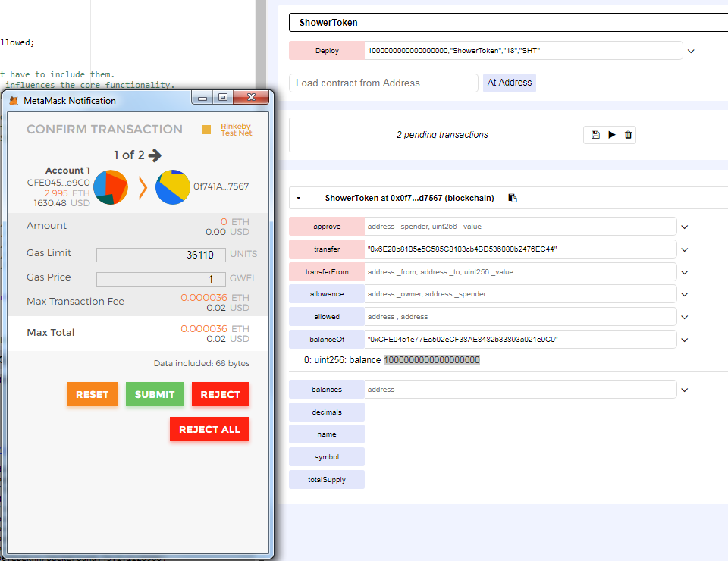Call the balances function
The width and height of the screenshot is (728, 561).
(327, 390)
